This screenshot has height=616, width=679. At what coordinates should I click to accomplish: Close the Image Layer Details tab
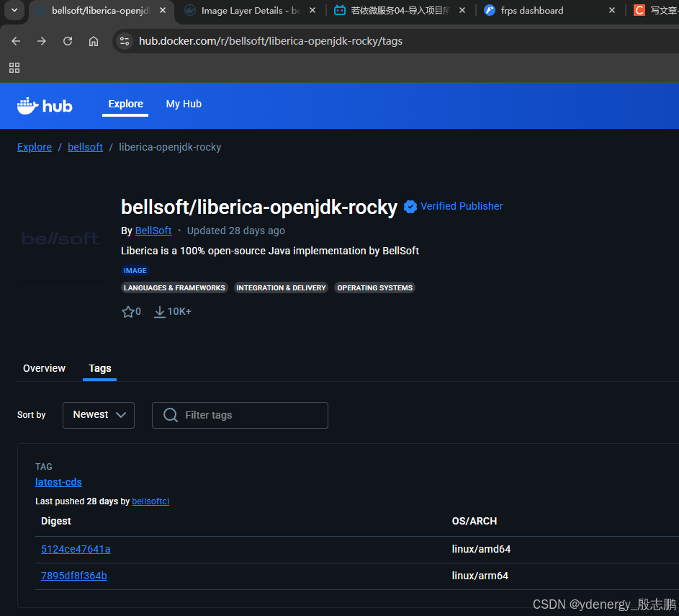tap(312, 11)
